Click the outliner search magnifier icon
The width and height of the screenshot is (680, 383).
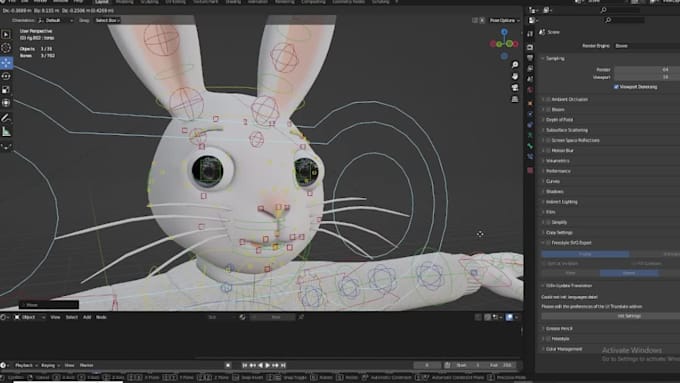(603, 10)
